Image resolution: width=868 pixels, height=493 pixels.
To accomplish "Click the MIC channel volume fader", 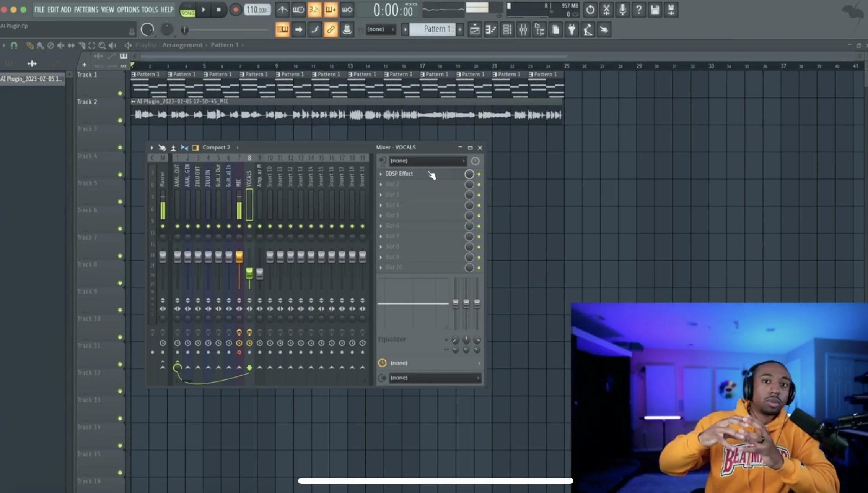I will pos(239,256).
